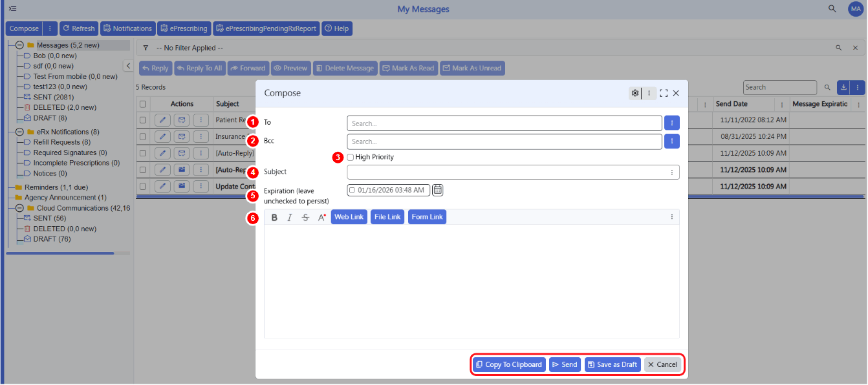
Task: Click the envelope icon in the Insurance row
Action: tap(182, 136)
